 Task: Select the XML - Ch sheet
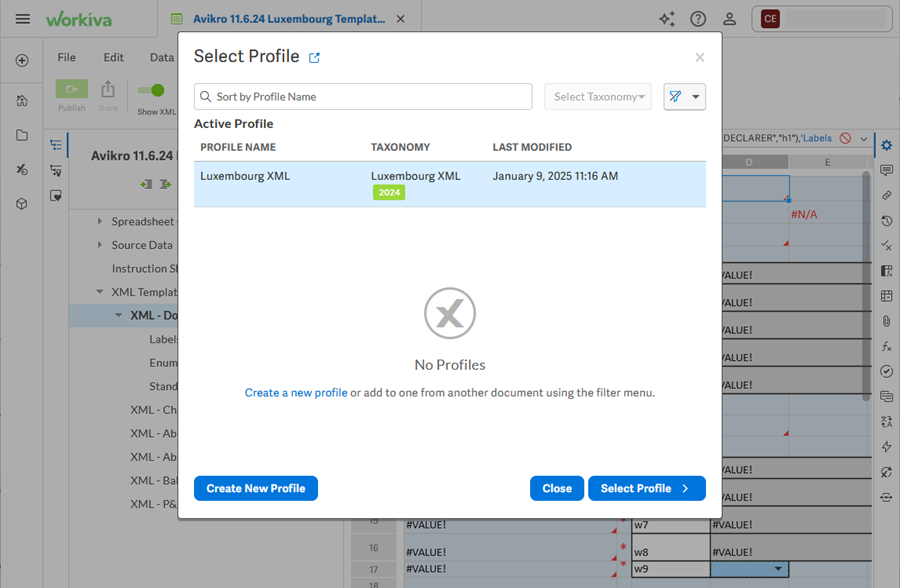(x=153, y=410)
